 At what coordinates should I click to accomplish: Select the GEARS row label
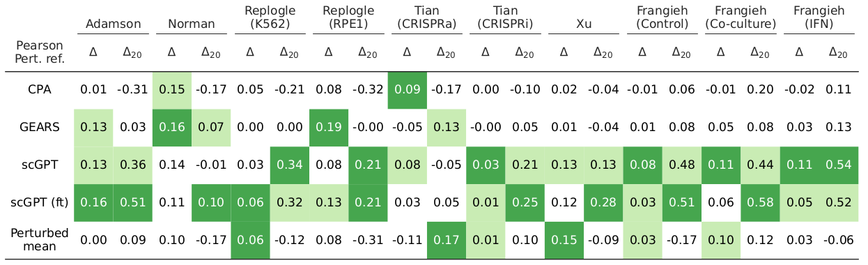coord(39,127)
